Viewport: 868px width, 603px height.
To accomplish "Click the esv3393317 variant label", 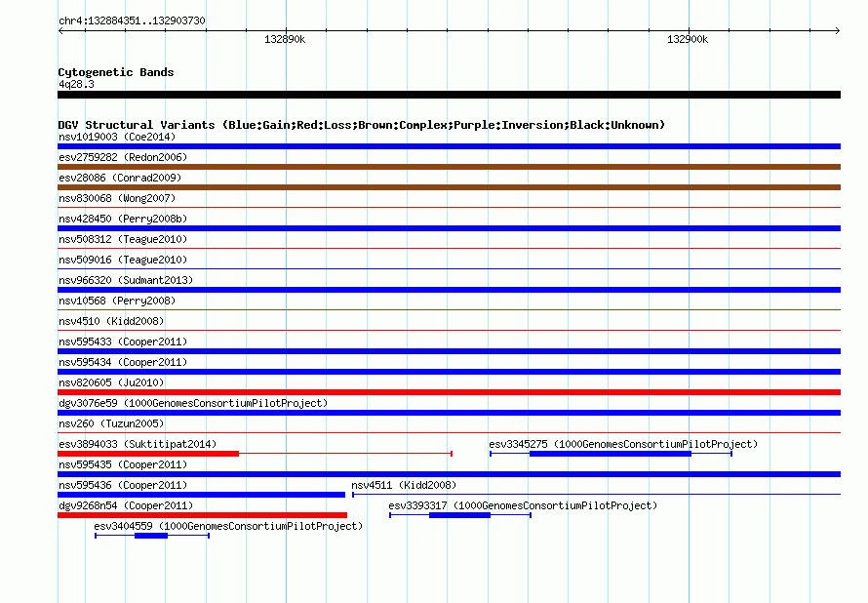I will (x=523, y=505).
